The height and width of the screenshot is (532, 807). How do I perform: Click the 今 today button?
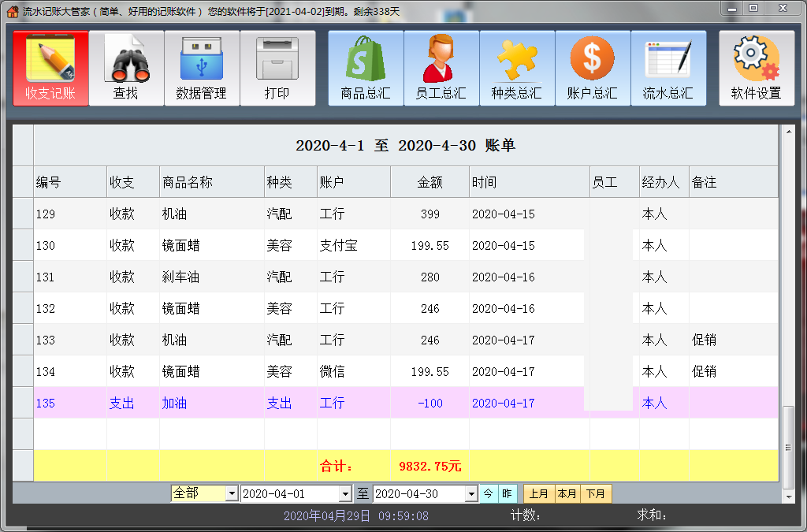click(489, 494)
